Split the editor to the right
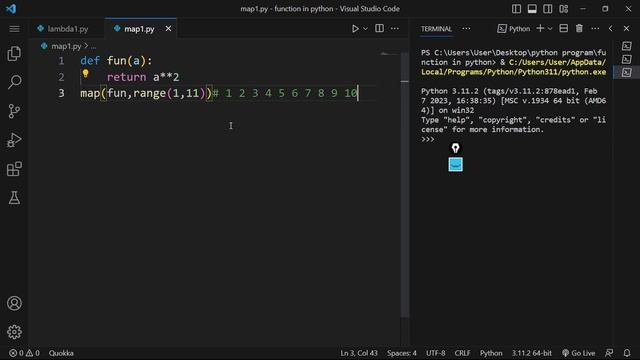This screenshot has height=360, width=640. click(379, 29)
